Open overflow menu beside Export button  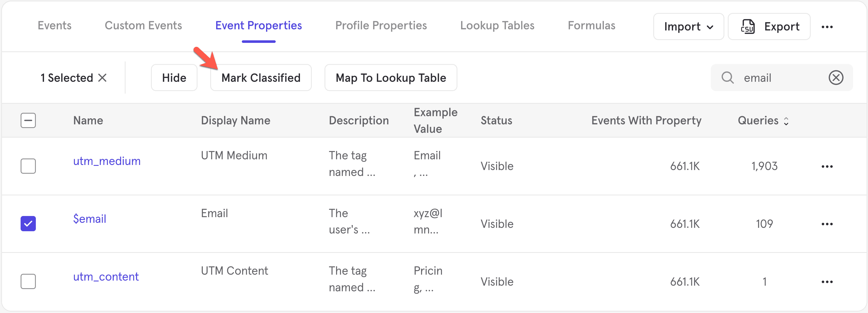[x=827, y=27]
